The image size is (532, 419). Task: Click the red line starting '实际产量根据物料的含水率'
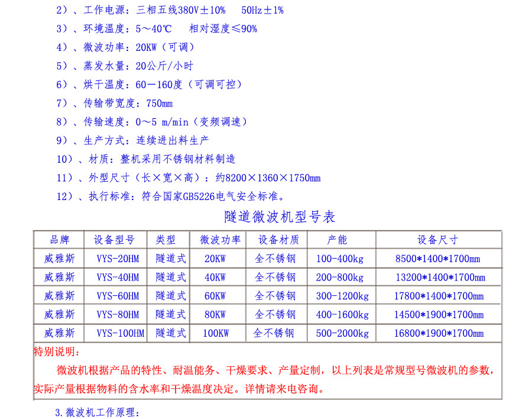(179, 389)
